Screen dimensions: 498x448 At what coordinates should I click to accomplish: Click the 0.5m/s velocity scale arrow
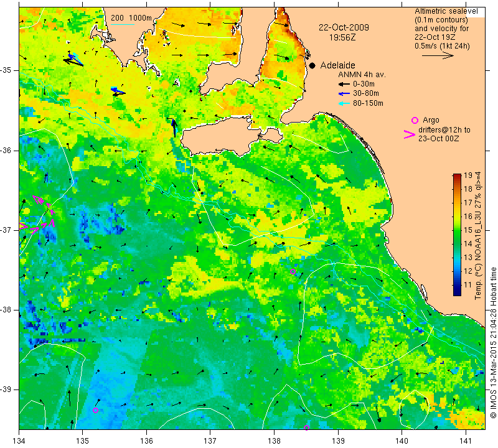tap(438, 55)
